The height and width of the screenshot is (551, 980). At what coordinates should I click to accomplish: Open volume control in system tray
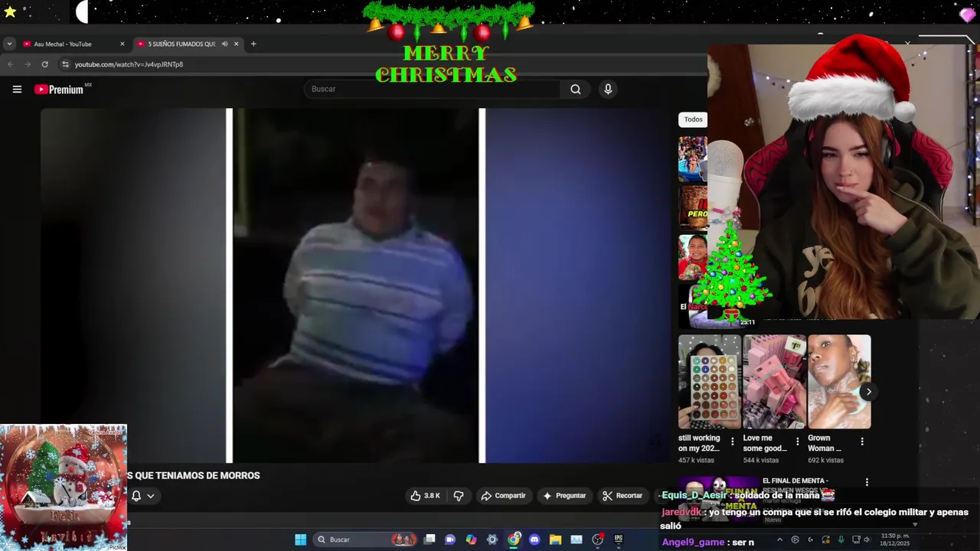click(x=867, y=540)
